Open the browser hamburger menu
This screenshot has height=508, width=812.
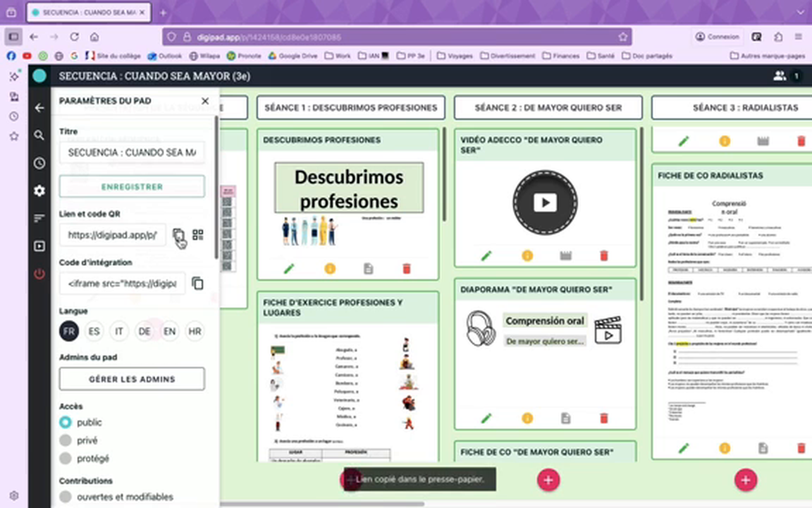tap(799, 37)
